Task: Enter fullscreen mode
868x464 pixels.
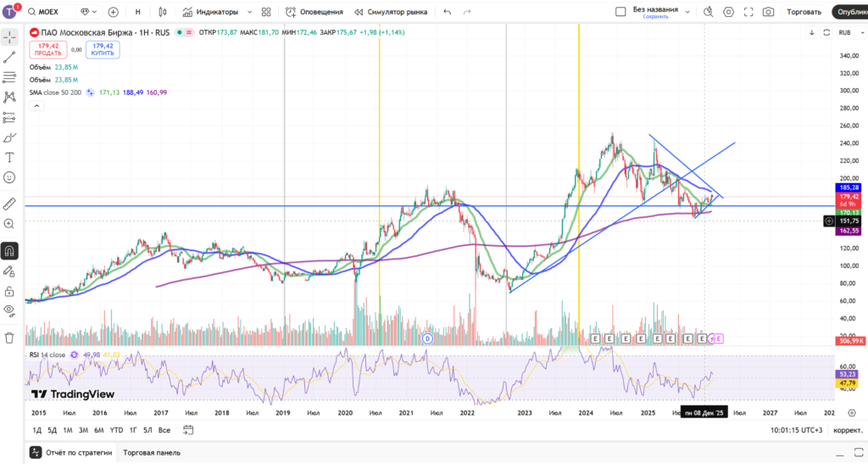Action: [748, 12]
